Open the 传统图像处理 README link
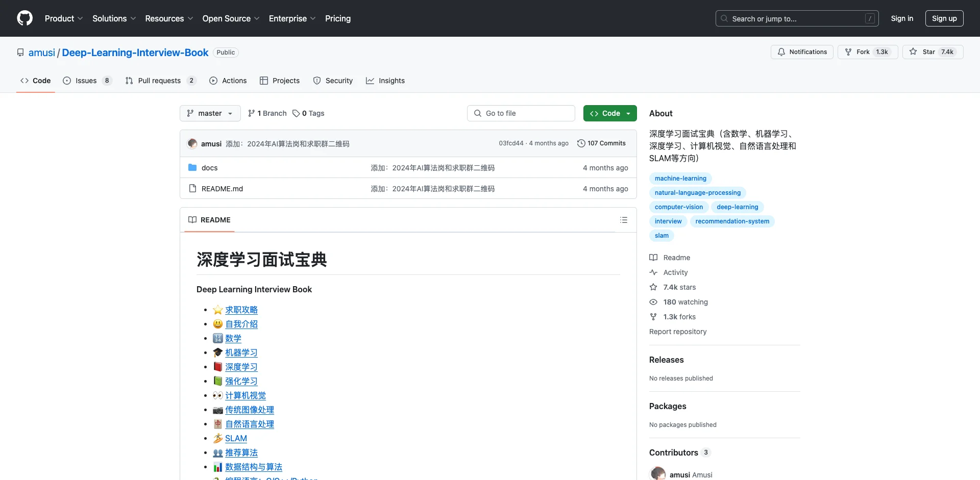Image resolution: width=980 pixels, height=480 pixels. (250, 410)
